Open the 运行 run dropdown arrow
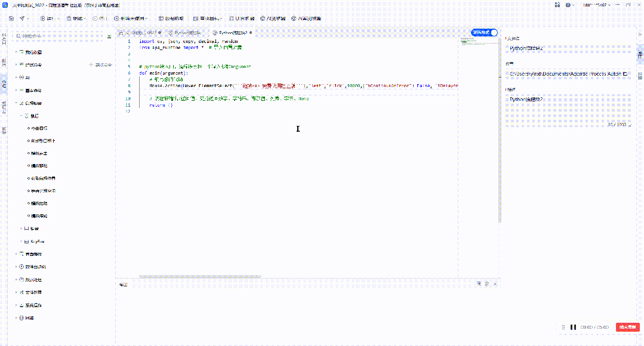This screenshot has width=644, height=346. 58,18
